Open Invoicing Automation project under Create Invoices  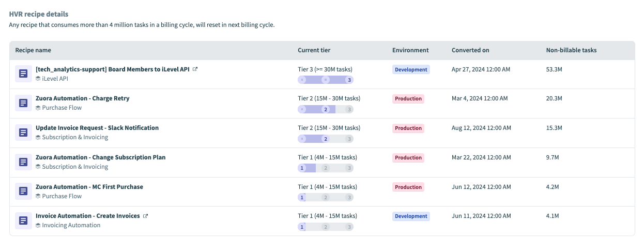71,225
